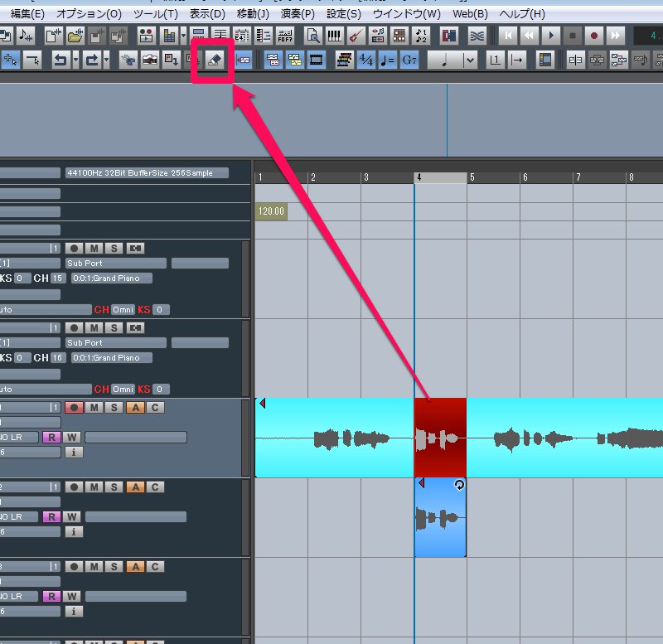Arm record on the CH 16 MIDI track
Image resolution: width=663 pixels, height=644 pixels.
(x=74, y=327)
